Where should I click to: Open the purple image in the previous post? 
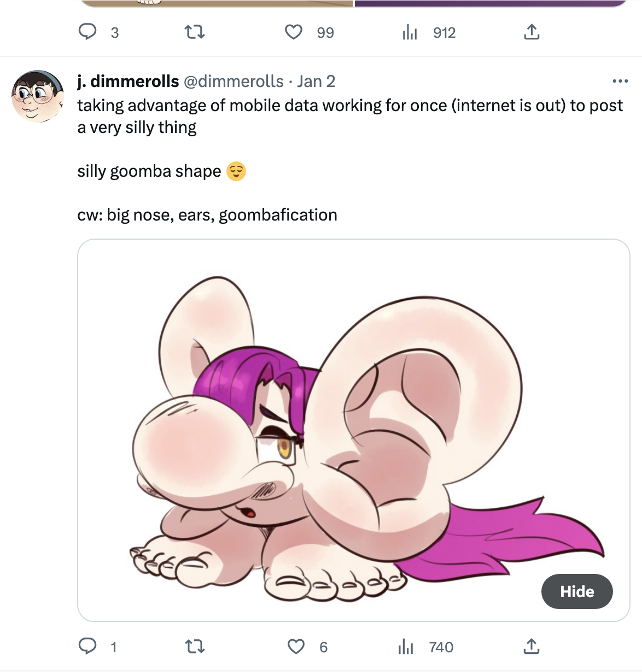pos(491,3)
